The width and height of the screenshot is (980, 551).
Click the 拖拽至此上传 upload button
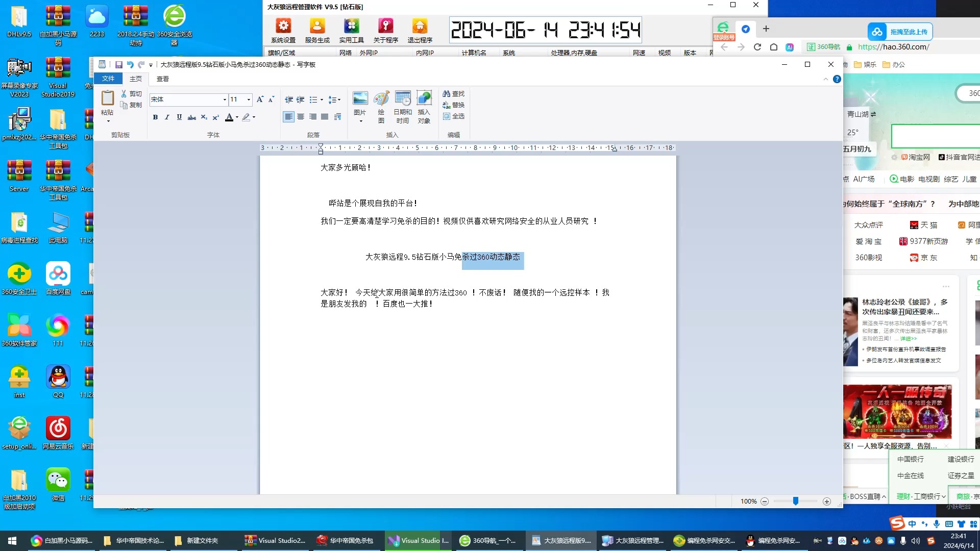tap(900, 32)
